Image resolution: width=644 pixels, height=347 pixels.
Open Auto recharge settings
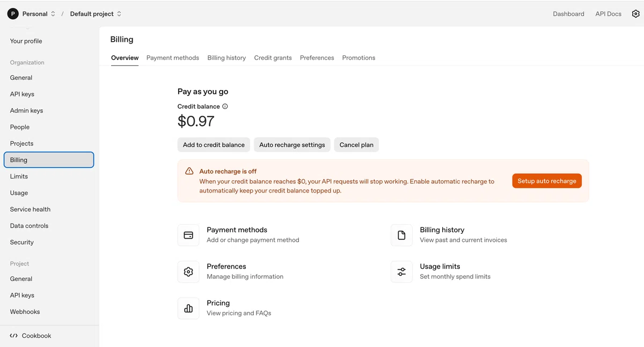tap(292, 145)
